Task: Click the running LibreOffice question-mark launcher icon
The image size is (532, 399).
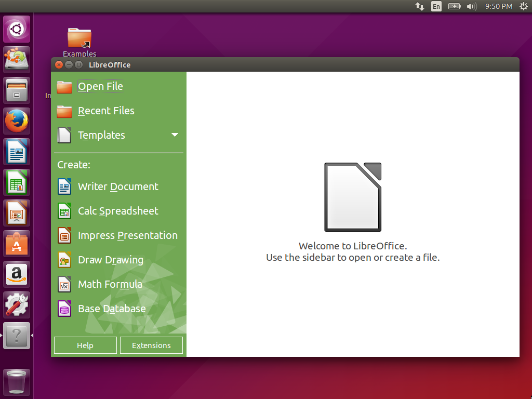Action: tap(17, 336)
